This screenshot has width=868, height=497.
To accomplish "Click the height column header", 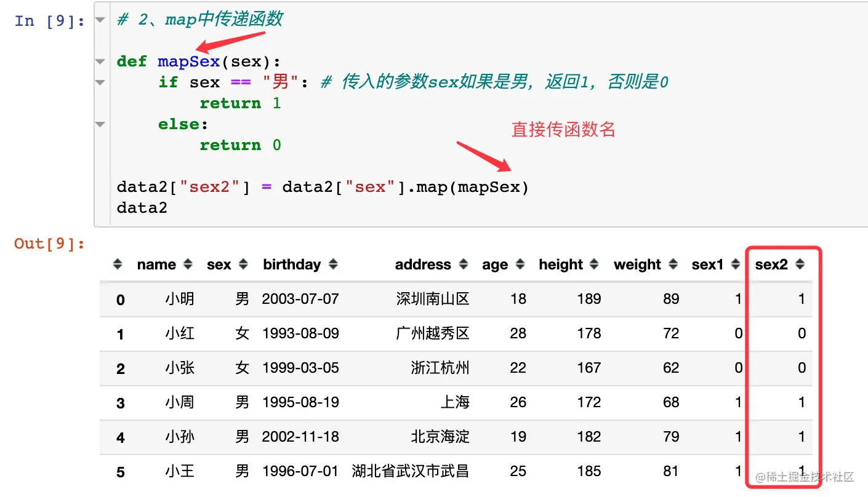I will [x=561, y=264].
